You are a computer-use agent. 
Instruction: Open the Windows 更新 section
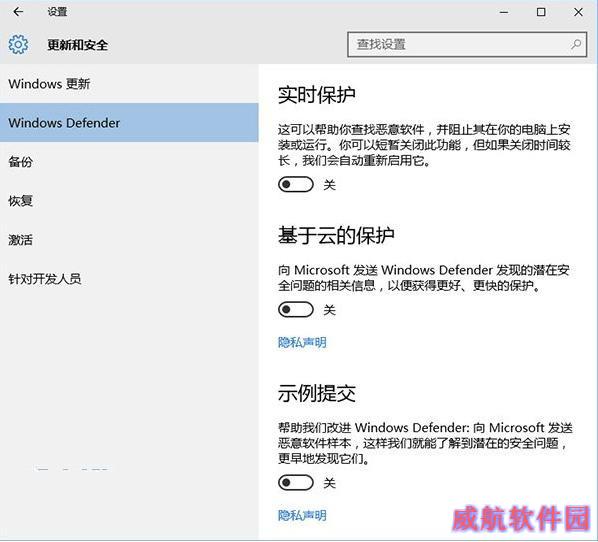point(129,84)
